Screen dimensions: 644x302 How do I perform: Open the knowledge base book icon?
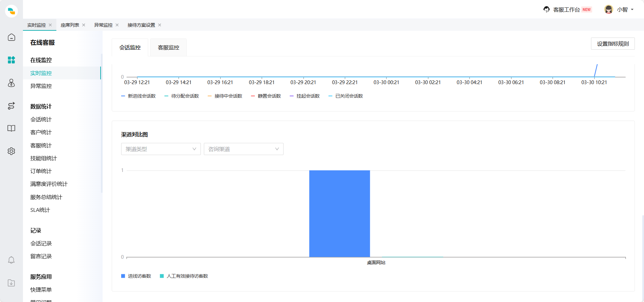11,128
